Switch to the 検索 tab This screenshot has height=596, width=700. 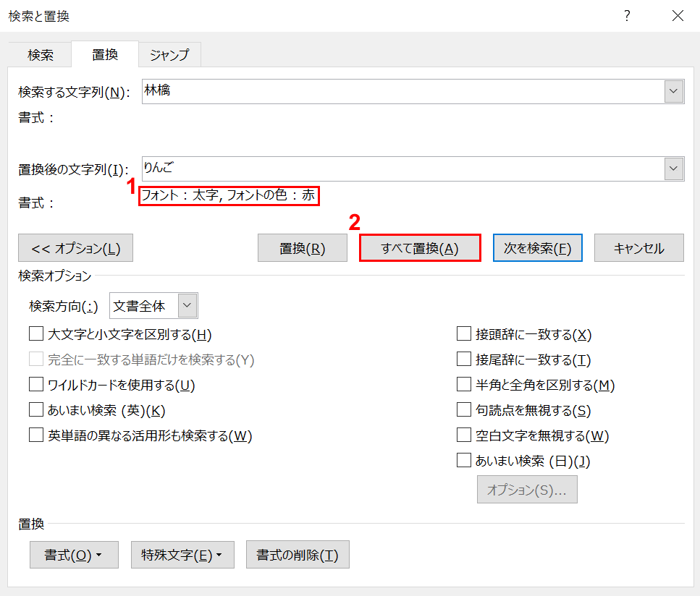pos(41,54)
